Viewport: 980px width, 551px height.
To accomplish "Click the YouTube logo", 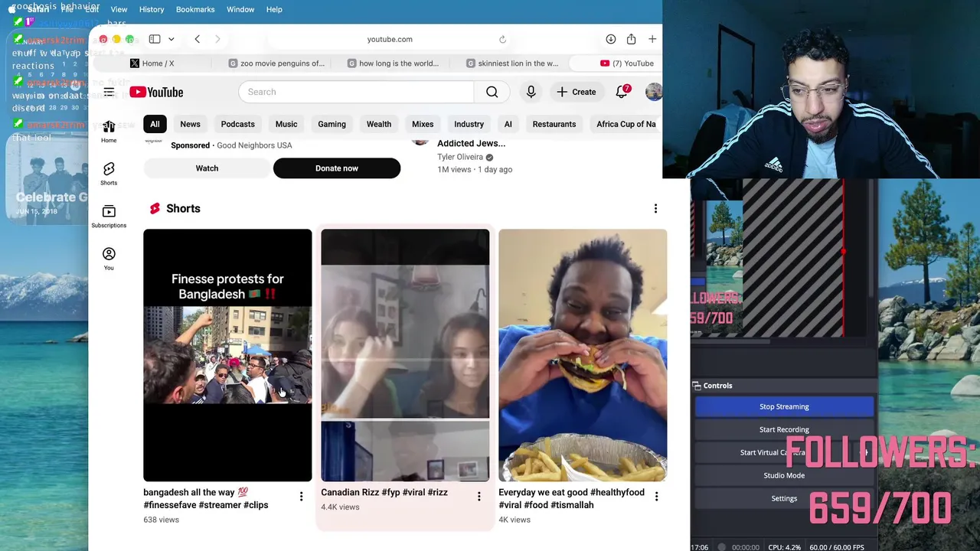I will click(x=156, y=92).
